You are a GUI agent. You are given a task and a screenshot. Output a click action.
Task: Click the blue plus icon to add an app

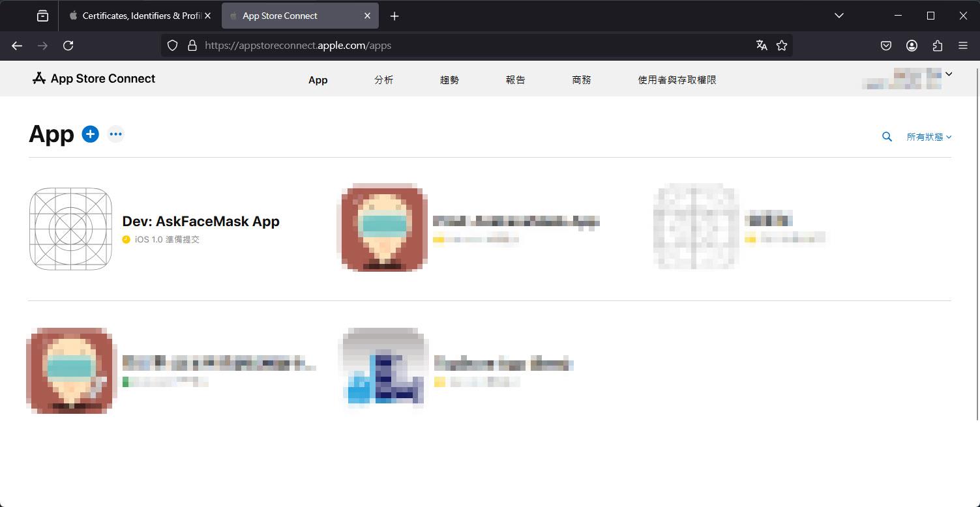(x=90, y=134)
